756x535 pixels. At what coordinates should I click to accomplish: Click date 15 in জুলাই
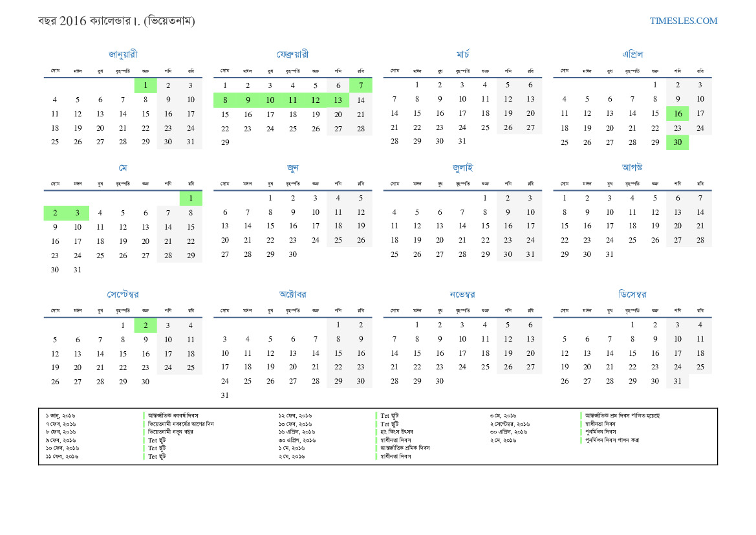click(485, 226)
